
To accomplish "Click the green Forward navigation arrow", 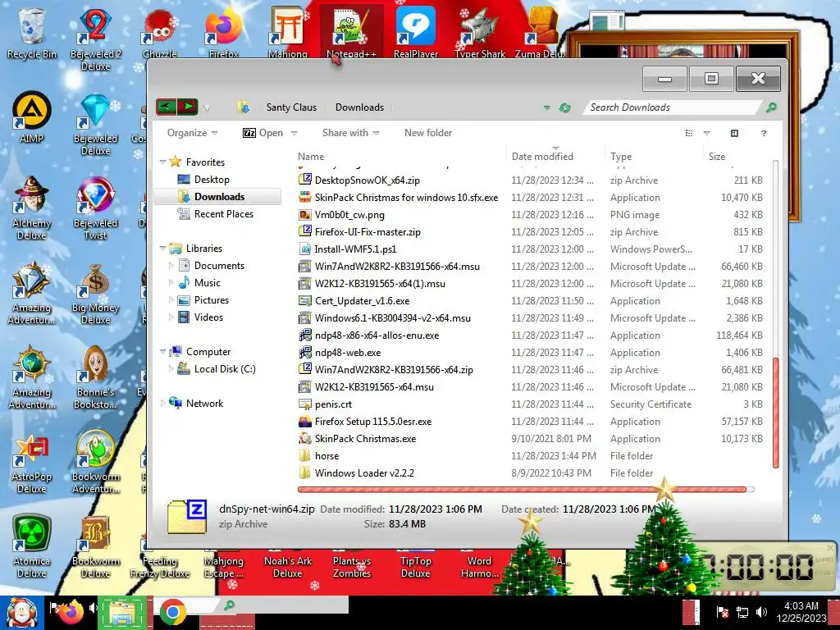I will point(188,107).
